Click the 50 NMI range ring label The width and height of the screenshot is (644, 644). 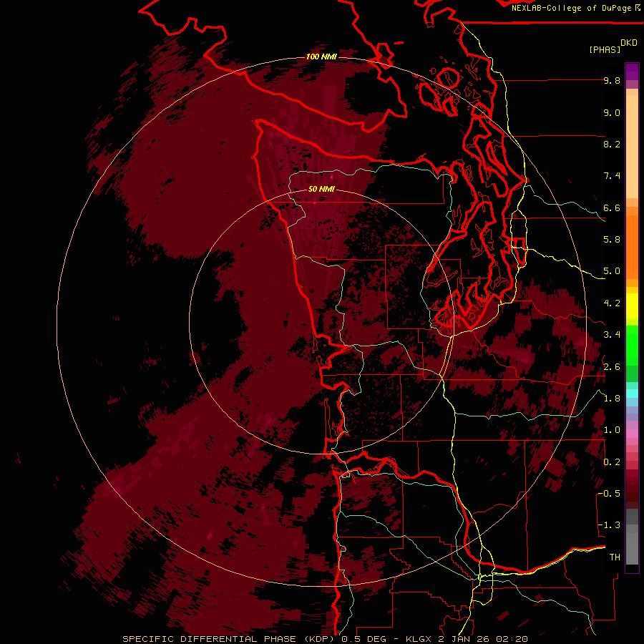point(321,190)
